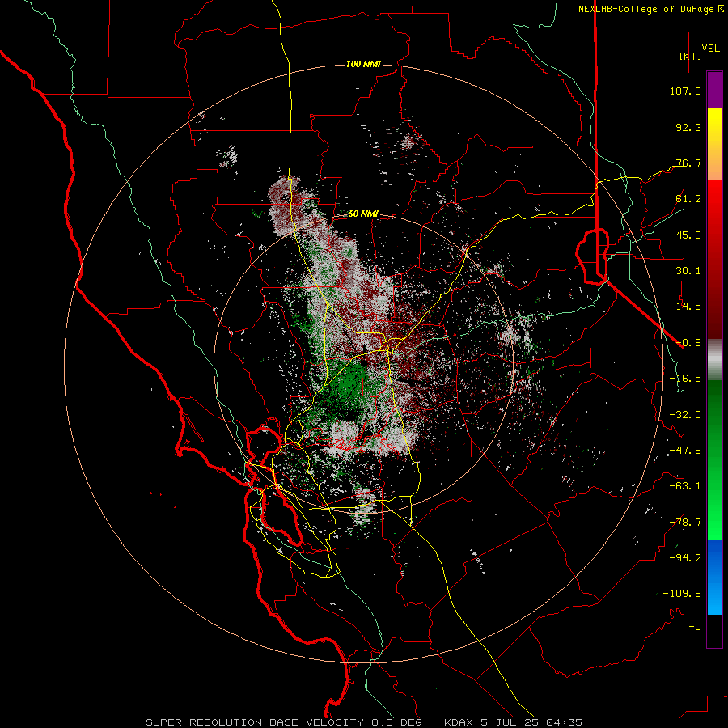Click the Super-Resolution Base Velocity KDAX caption
The width and height of the screenshot is (728, 728).
(364, 722)
